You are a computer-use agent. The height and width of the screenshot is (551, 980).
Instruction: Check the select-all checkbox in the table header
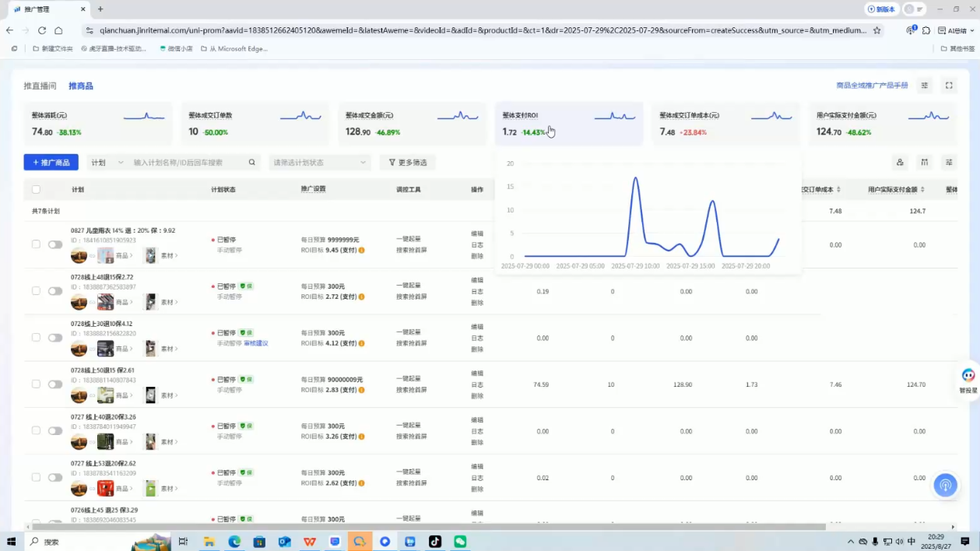[x=36, y=188]
